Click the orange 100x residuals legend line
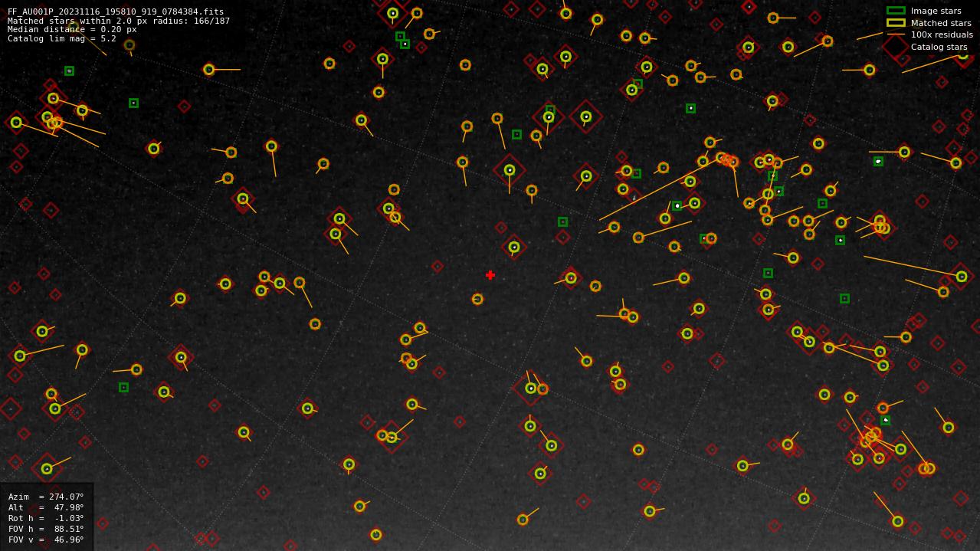 click(x=896, y=34)
